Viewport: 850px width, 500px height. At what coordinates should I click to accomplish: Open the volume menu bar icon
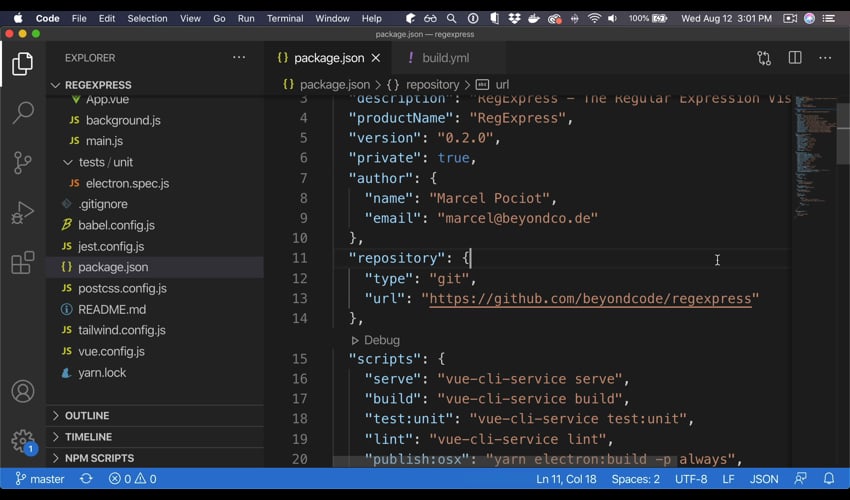(613, 18)
